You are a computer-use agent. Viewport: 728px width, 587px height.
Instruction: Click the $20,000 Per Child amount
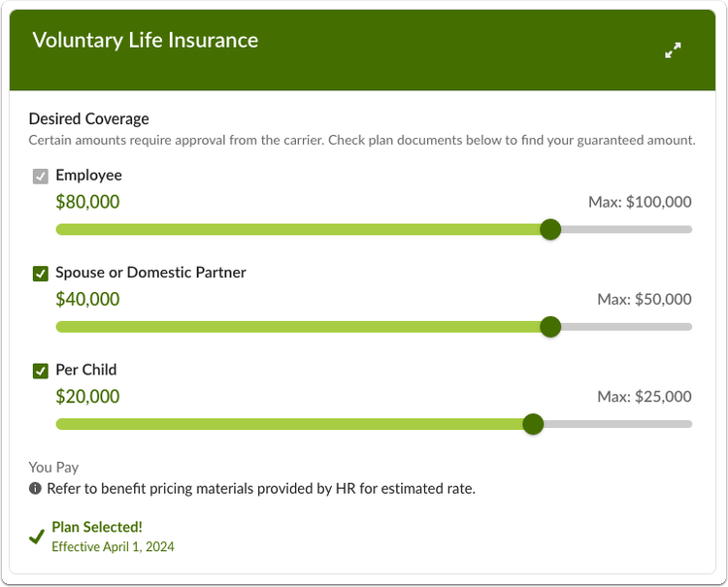(x=87, y=397)
